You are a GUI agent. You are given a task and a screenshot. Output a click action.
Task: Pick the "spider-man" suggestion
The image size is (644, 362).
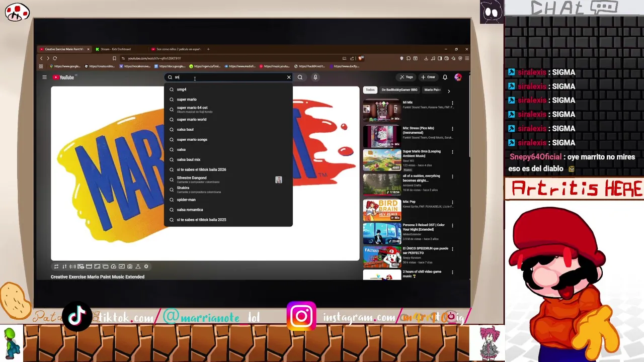[228, 200]
